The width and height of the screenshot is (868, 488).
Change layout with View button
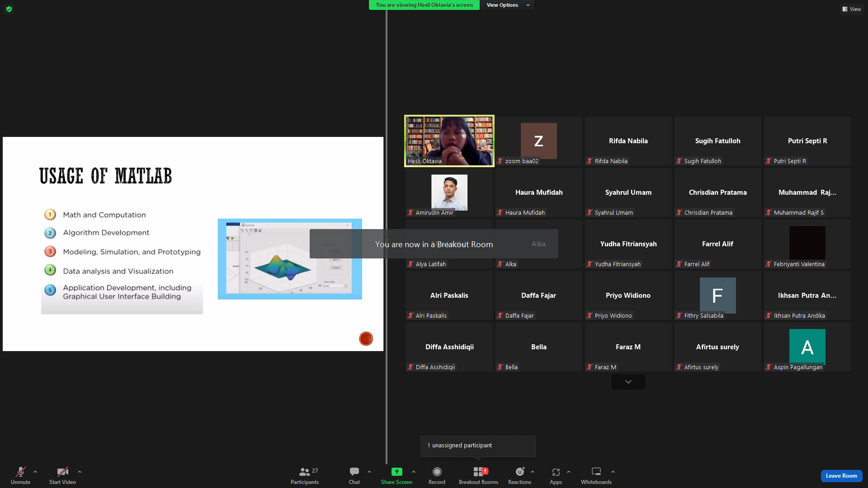point(852,9)
